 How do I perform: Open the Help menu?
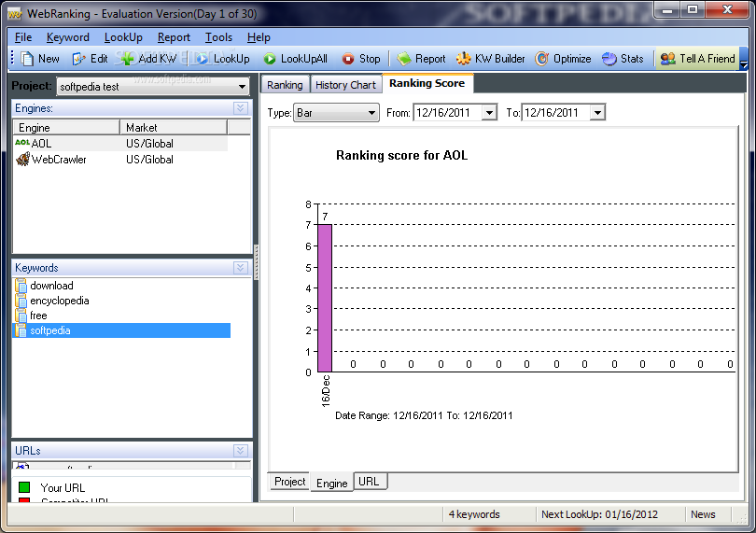tap(259, 37)
